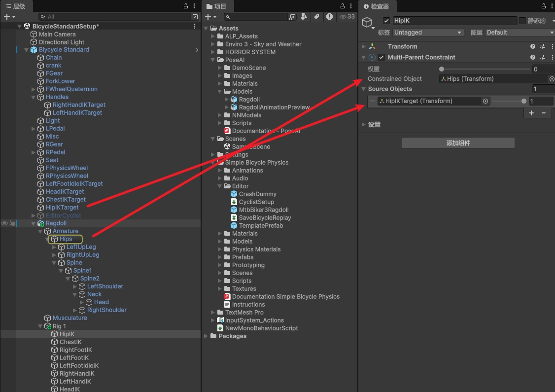The width and height of the screenshot is (555, 392).
Task: Adjust the 权重 weight slider
Action: (485, 69)
